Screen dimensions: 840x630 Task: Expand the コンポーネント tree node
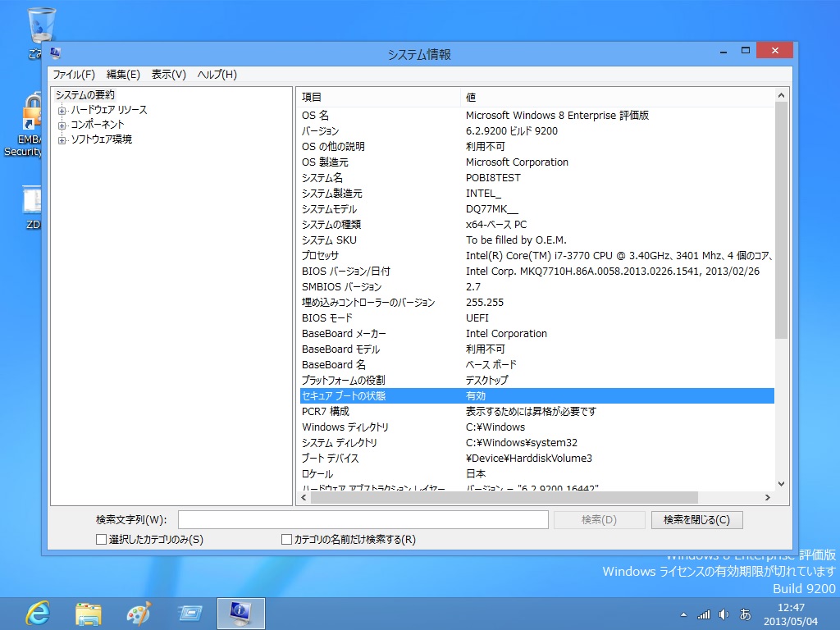(x=62, y=125)
